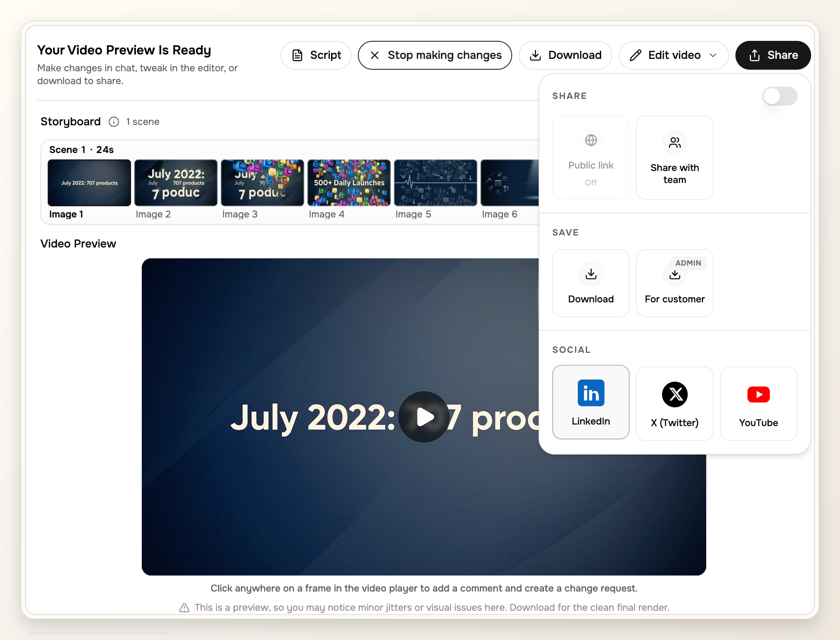Expand the Edit video dropdown chevron
This screenshot has height=640, width=840.
(x=713, y=55)
